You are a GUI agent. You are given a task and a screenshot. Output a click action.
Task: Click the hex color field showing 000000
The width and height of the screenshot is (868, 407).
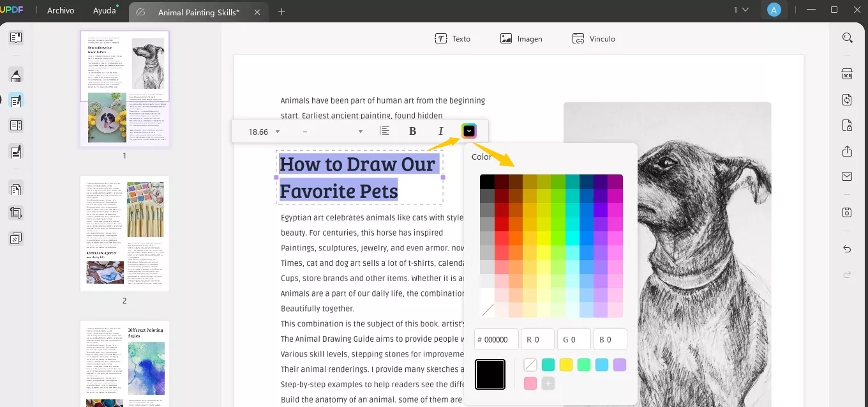(x=497, y=340)
